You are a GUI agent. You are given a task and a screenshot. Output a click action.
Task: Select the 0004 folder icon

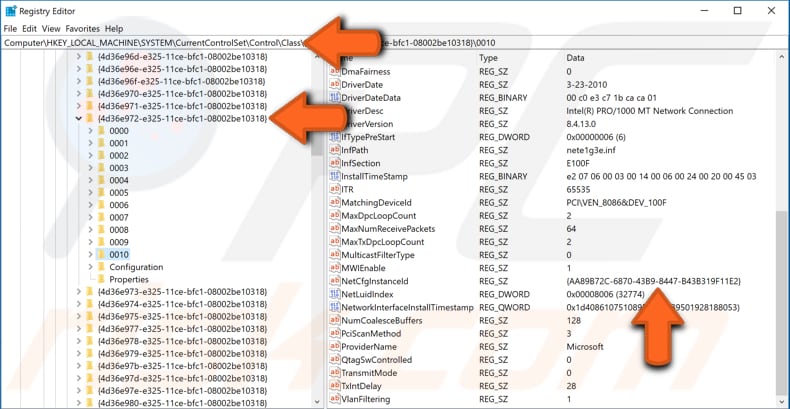[x=101, y=180]
